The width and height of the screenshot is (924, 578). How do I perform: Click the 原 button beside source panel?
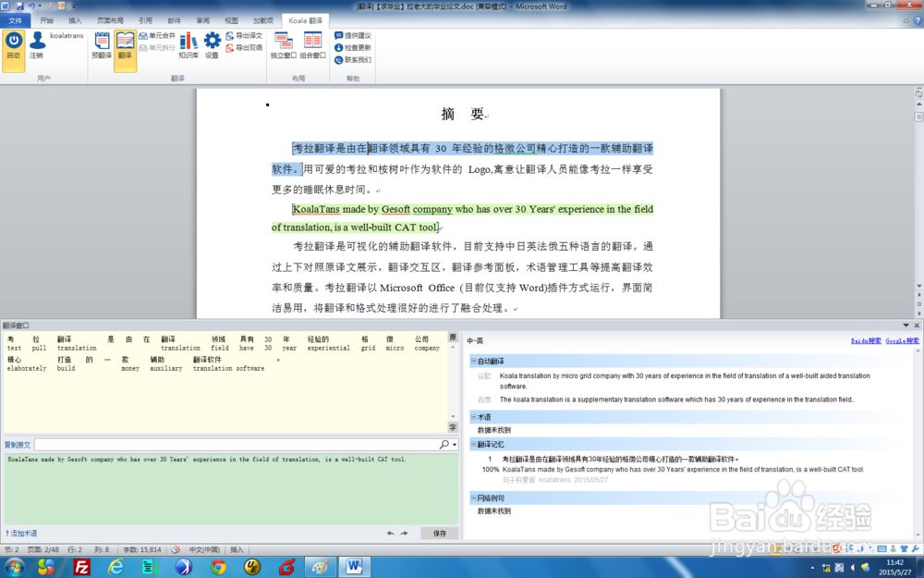[x=453, y=338]
